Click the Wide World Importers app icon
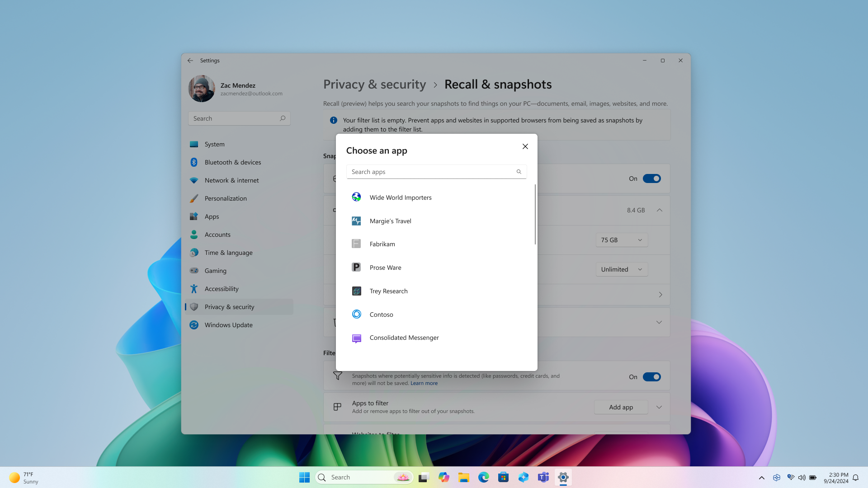This screenshot has width=868, height=488. click(356, 197)
